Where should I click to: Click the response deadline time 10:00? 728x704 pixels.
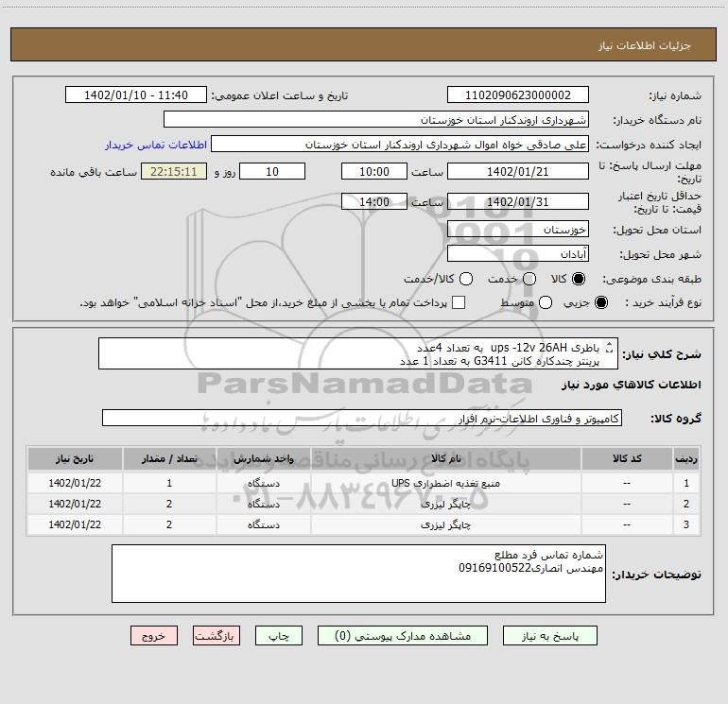click(374, 172)
